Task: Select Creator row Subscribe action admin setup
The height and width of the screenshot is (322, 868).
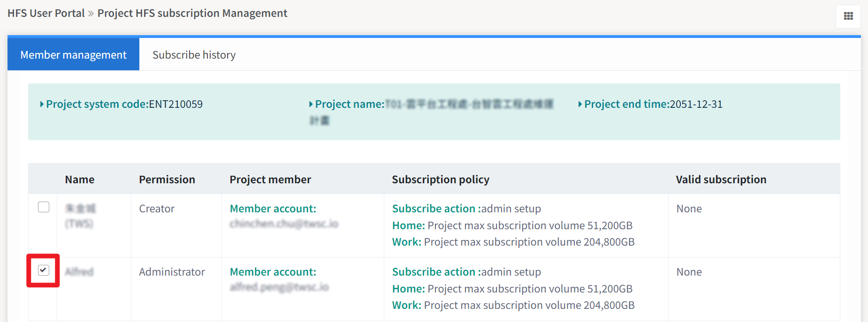Action: pyautogui.click(x=466, y=209)
